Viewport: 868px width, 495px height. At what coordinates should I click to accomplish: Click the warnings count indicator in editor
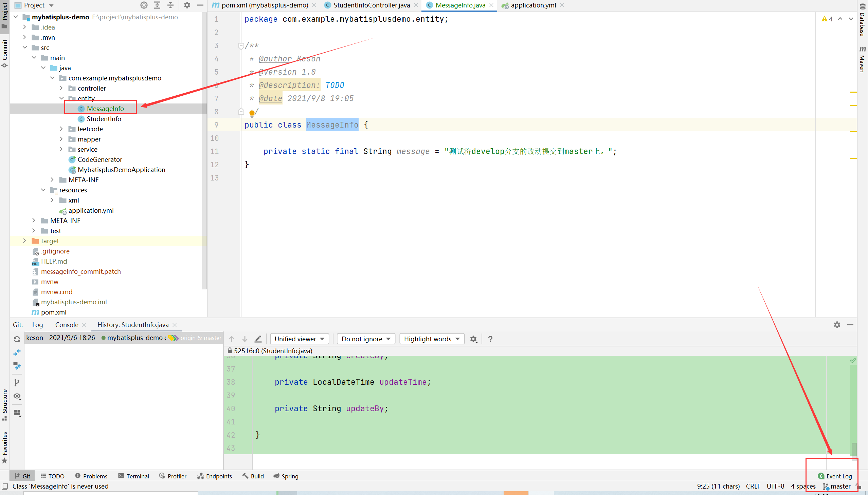coord(827,19)
